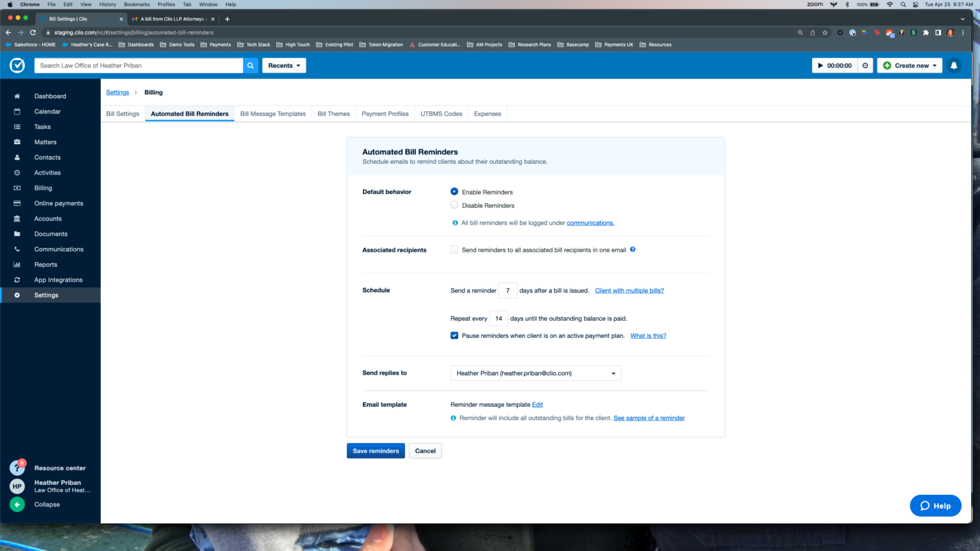Select the Enable Reminders radio button
980x551 pixels.
[454, 191]
